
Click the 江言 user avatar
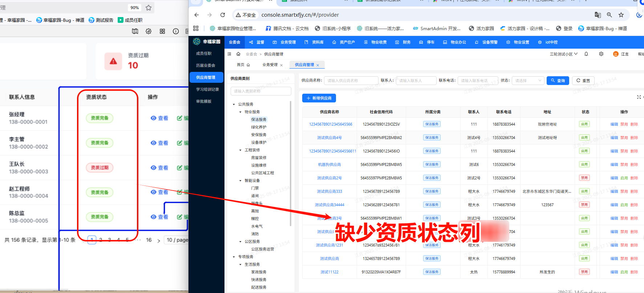[616, 54]
